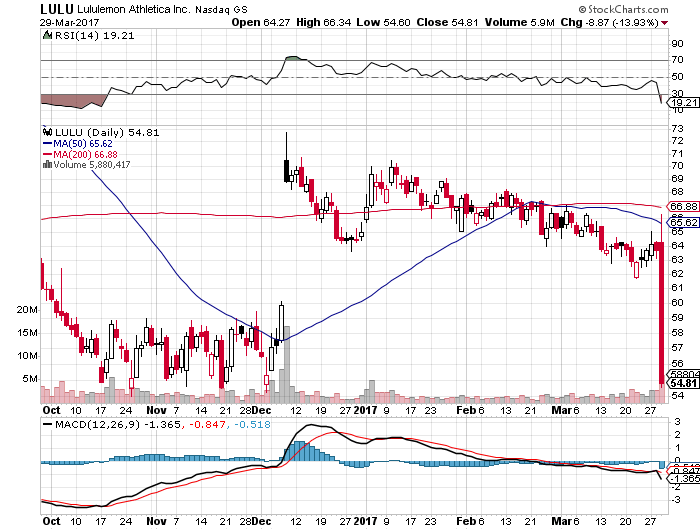This screenshot has height=530, width=700.
Task: Click the Chg -8.87 (-13.93%) value
Action: click(610, 22)
